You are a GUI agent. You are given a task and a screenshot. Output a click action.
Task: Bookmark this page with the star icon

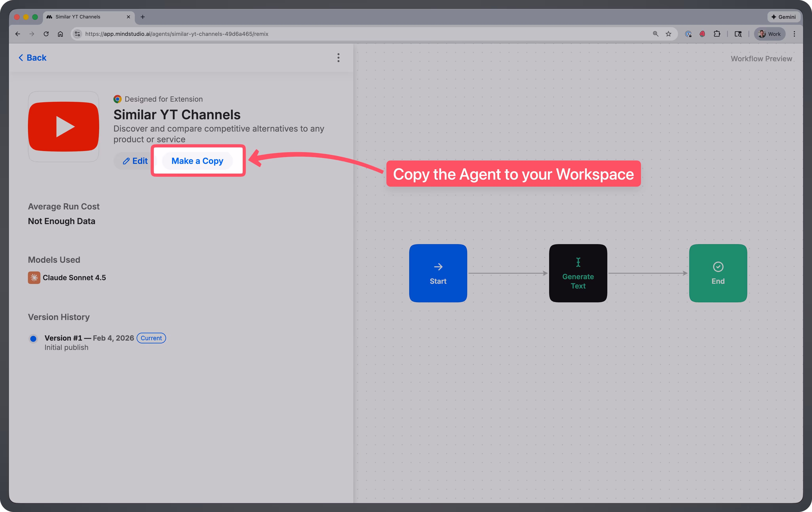669,34
